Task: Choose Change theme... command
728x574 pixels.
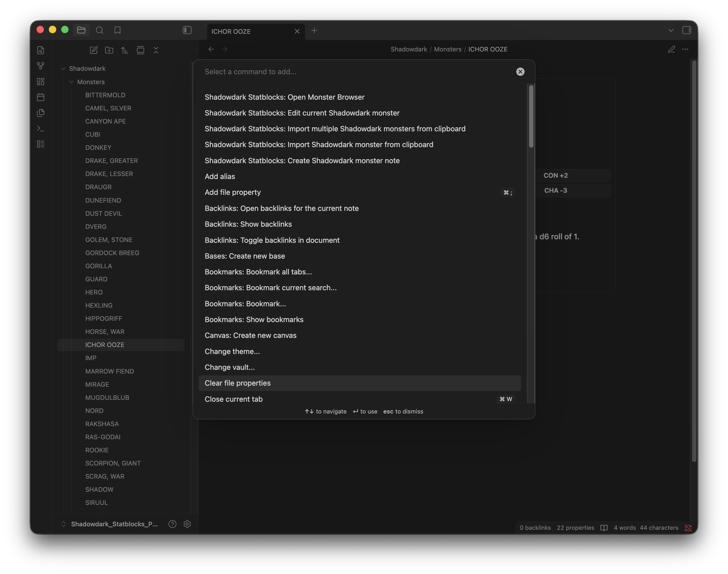Action: pyautogui.click(x=360, y=352)
